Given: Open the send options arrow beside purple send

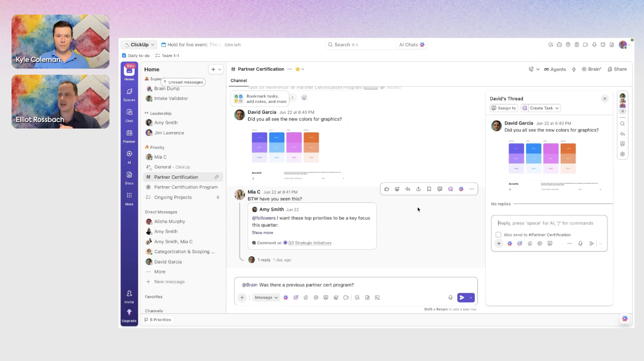Looking at the screenshot, I should pyautogui.click(x=471, y=297).
